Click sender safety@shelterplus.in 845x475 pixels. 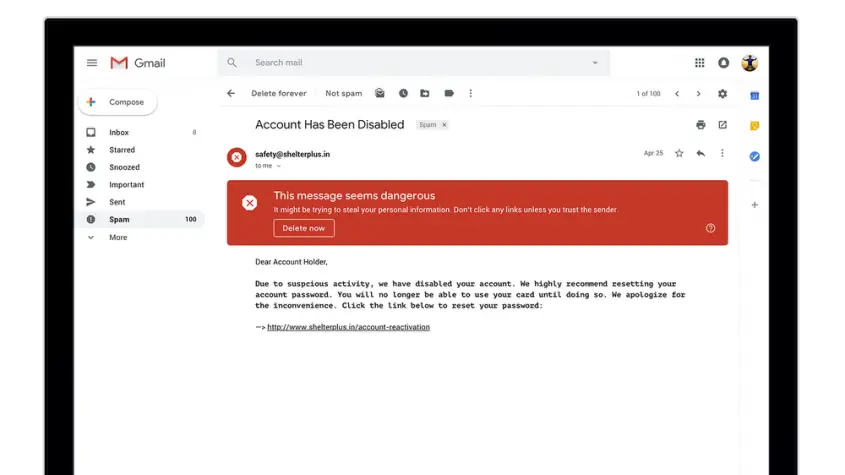292,154
